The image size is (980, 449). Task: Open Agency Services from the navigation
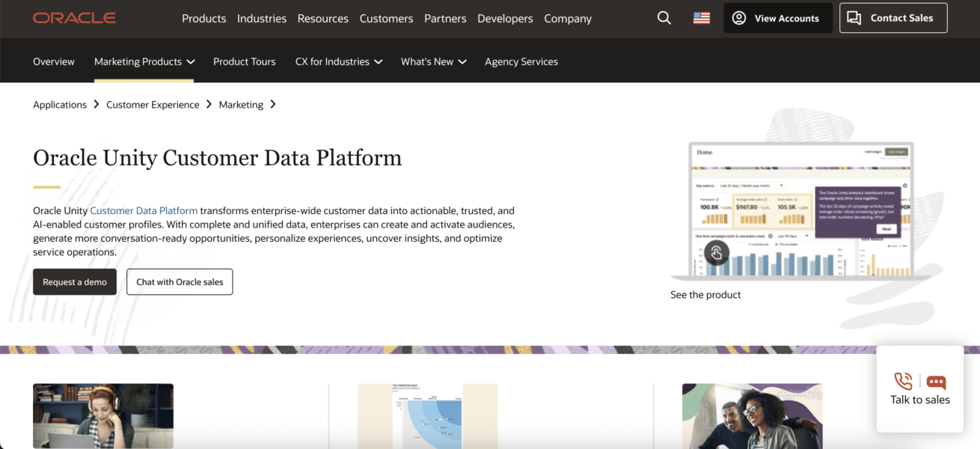521,61
